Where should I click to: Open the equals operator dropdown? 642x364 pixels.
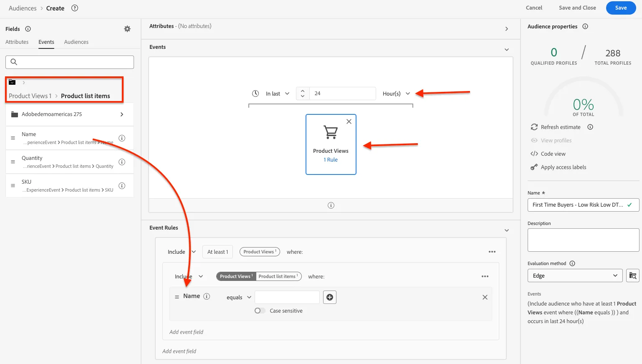(239, 297)
